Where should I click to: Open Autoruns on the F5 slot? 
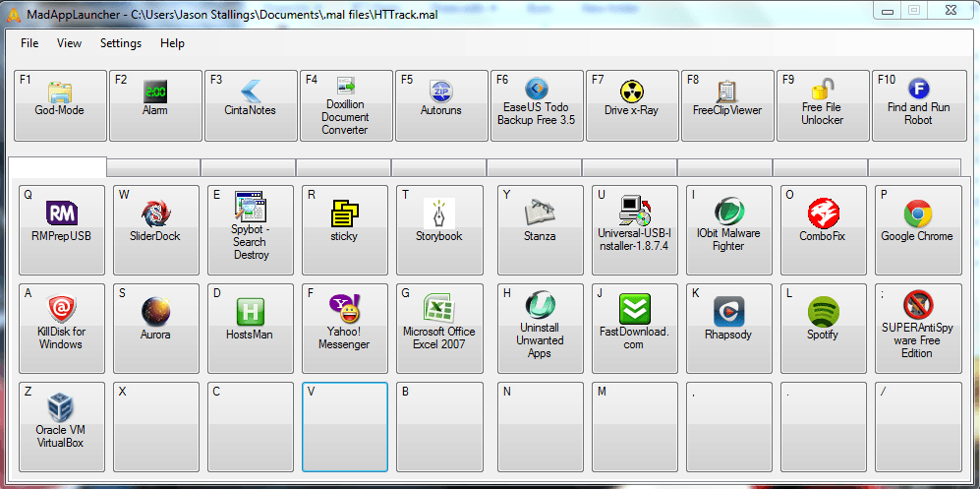pos(441,105)
